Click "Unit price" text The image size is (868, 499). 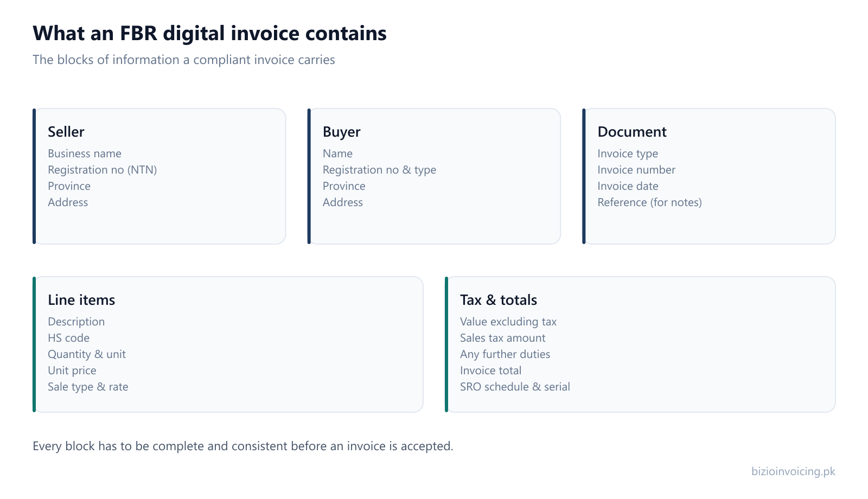(x=72, y=370)
